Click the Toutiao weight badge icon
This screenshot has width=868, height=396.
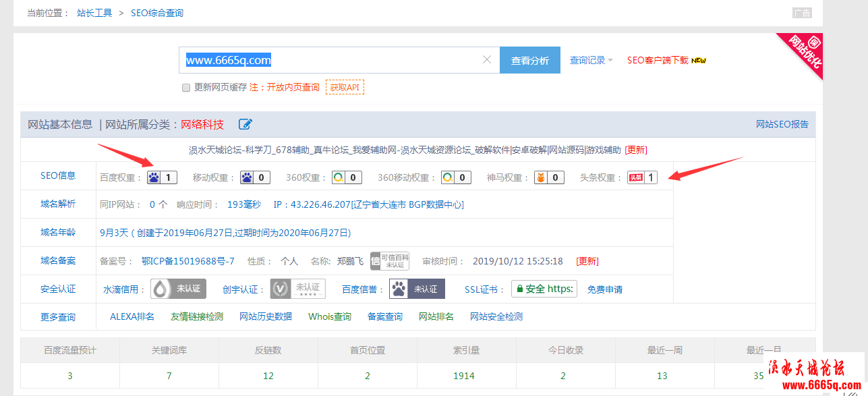[642, 177]
